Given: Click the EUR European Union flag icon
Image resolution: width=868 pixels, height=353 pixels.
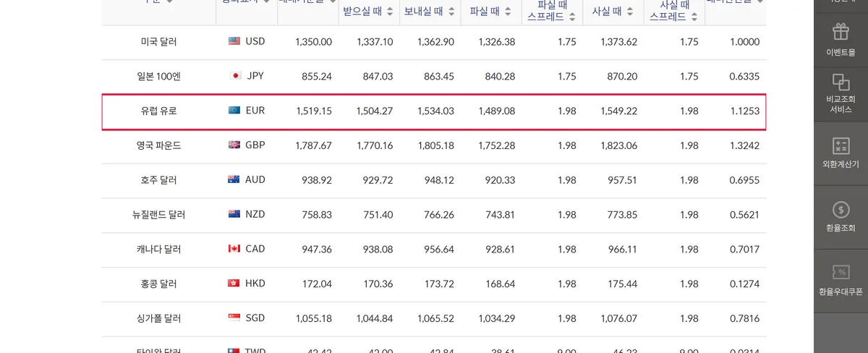Looking at the screenshot, I should pyautogui.click(x=234, y=111).
